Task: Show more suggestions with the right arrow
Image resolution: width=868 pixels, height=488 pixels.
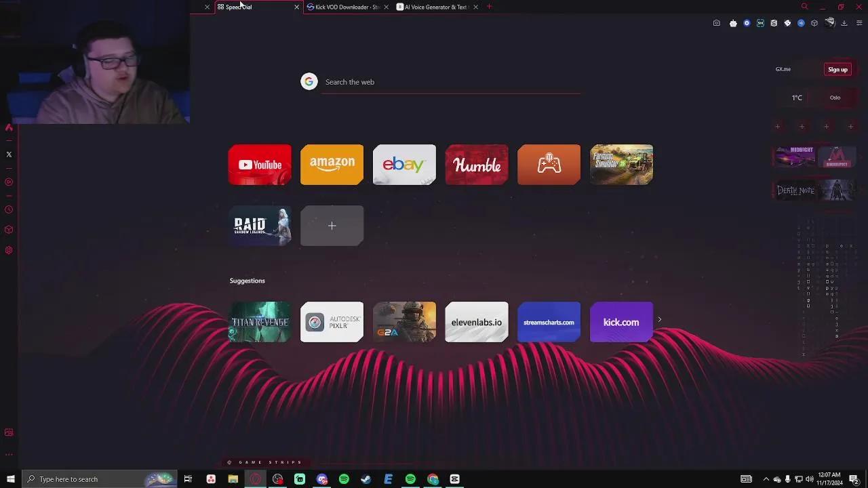Action: pos(659,320)
